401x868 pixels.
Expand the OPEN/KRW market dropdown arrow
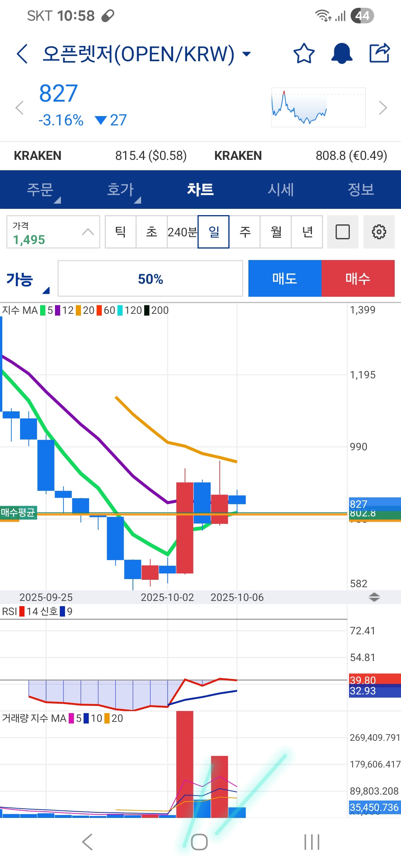pyautogui.click(x=246, y=54)
